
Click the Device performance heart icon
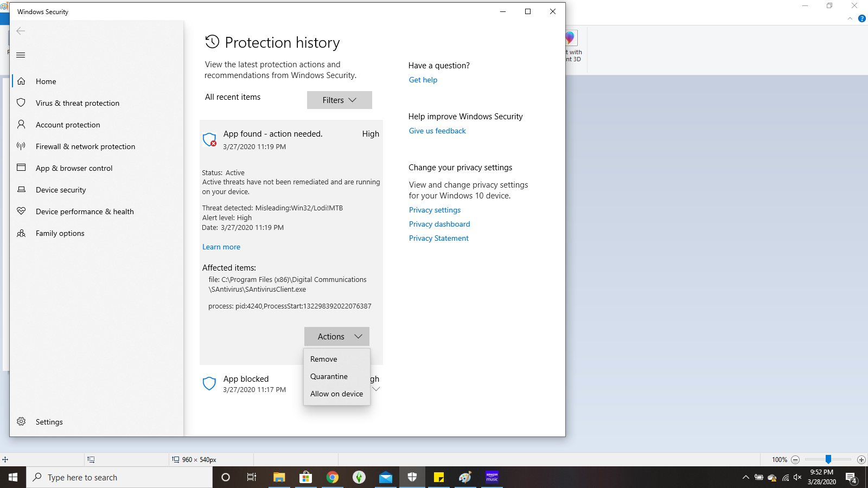(21, 211)
